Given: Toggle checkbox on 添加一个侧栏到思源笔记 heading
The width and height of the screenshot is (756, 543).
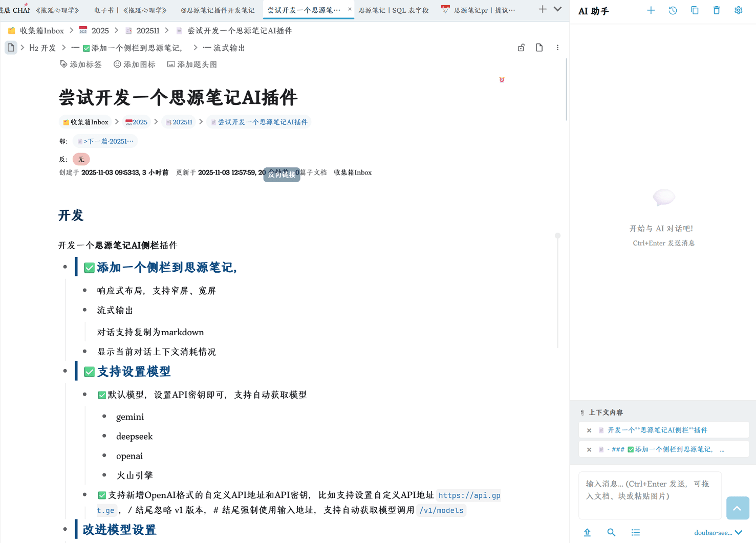Looking at the screenshot, I should coord(89,268).
